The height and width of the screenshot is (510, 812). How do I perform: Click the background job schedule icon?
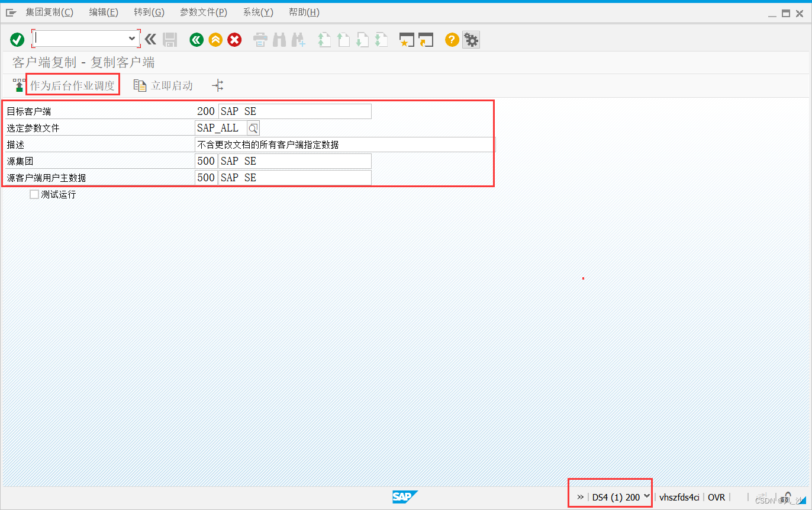pos(19,85)
